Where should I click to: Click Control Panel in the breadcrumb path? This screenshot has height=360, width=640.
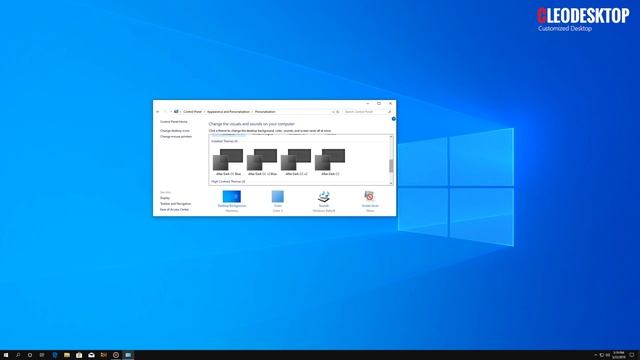192,111
